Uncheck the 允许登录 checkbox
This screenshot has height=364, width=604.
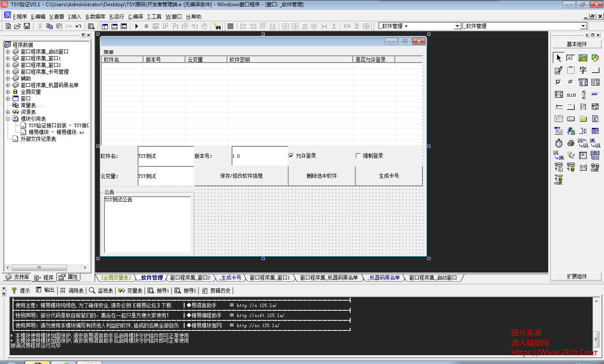291,156
